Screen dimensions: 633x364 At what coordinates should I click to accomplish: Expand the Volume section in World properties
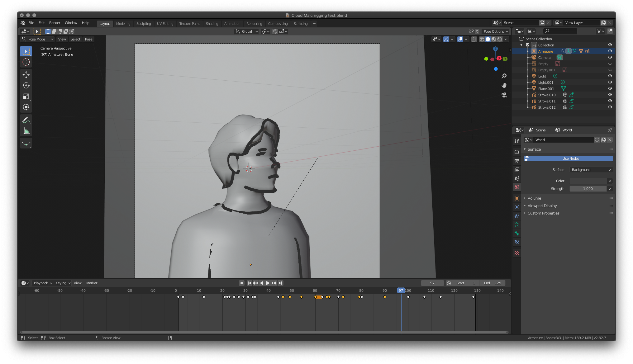pos(535,198)
